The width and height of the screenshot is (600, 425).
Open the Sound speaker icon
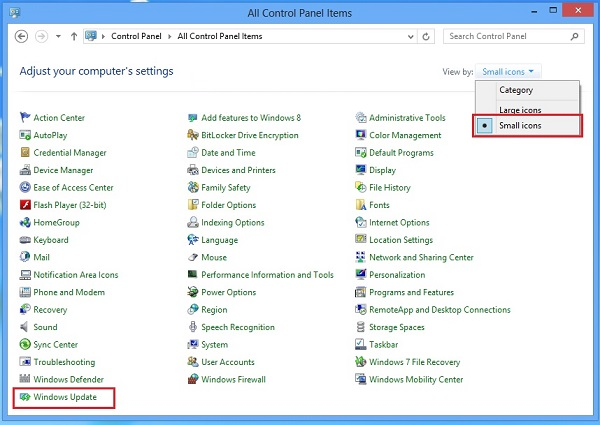tap(25, 327)
